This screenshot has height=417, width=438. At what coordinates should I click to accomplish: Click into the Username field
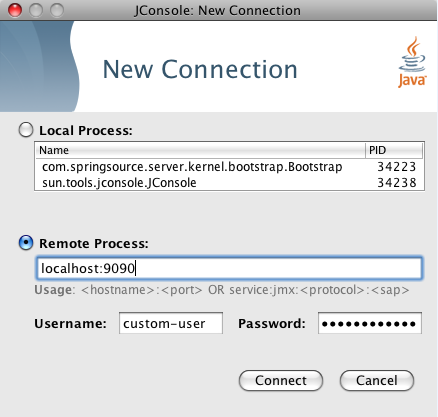coord(171,323)
